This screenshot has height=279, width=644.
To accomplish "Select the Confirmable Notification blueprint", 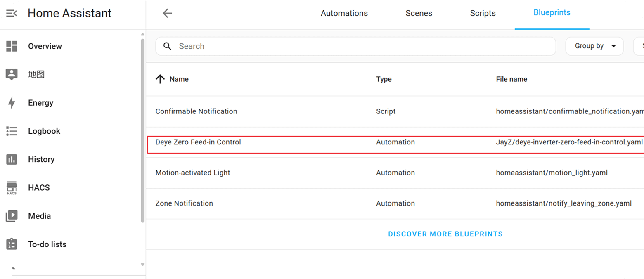I will click(196, 111).
